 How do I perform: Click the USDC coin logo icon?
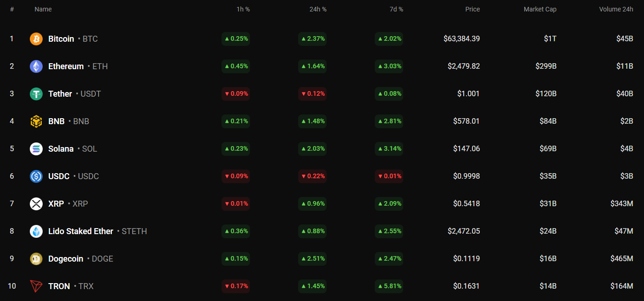pos(36,176)
